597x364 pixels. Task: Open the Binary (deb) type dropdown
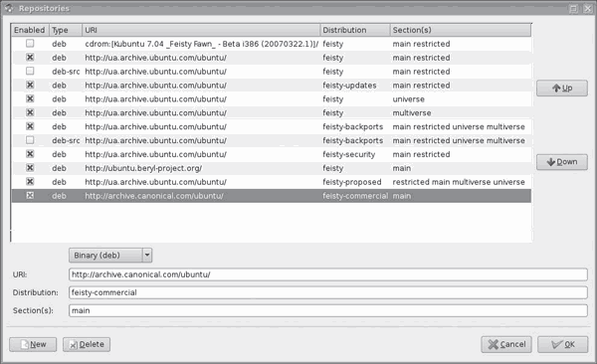[x=110, y=256]
